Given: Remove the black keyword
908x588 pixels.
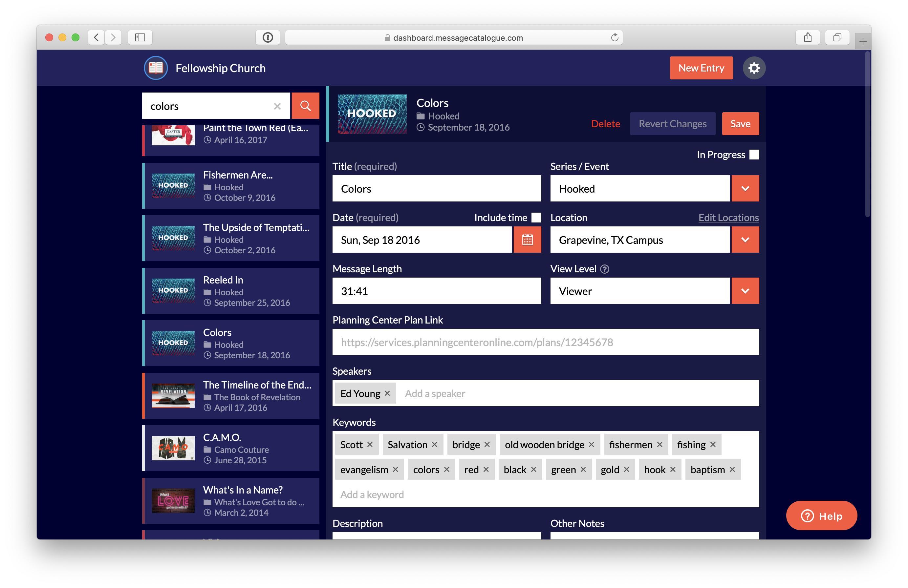Looking at the screenshot, I should [534, 470].
